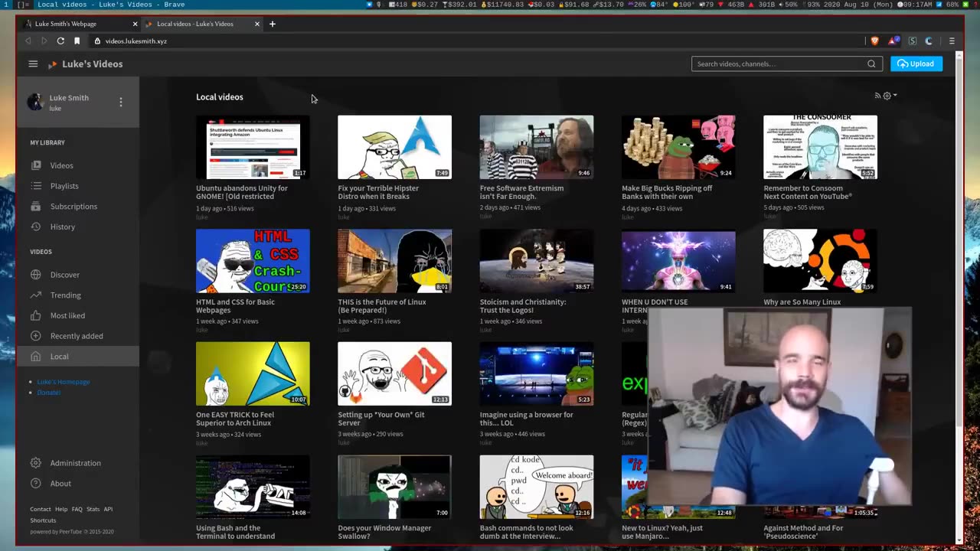Expand the video list settings dropdown
The image size is (980, 551).
click(x=890, y=96)
